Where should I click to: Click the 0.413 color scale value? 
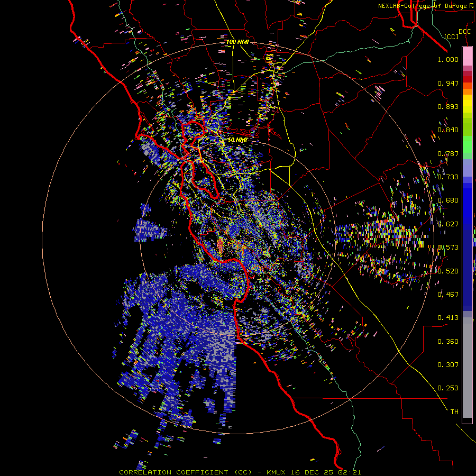[448, 318]
